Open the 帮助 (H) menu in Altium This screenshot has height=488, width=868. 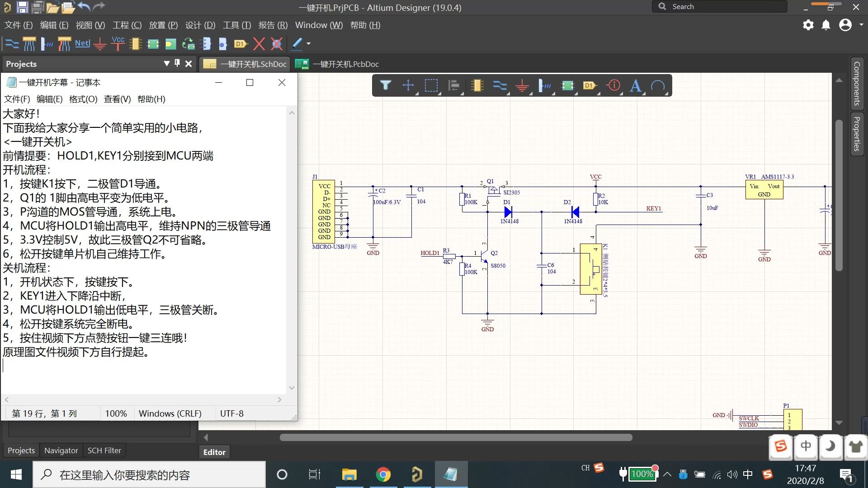point(365,25)
